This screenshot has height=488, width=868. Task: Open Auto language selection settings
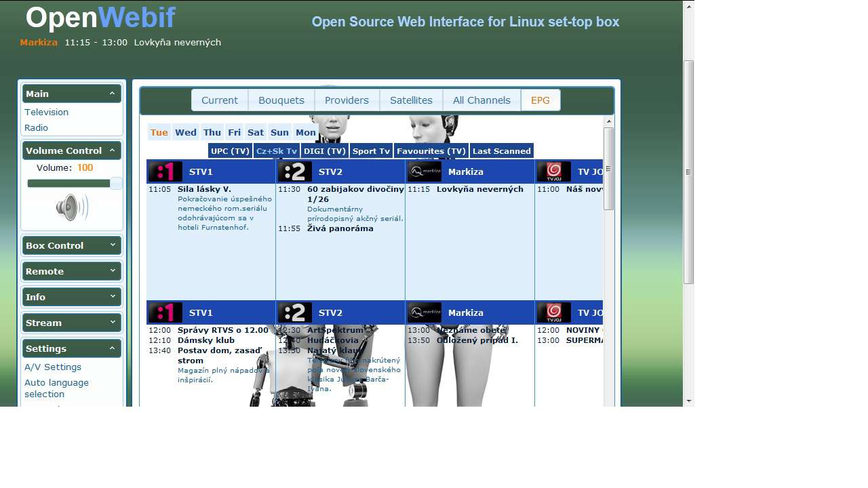click(x=56, y=388)
